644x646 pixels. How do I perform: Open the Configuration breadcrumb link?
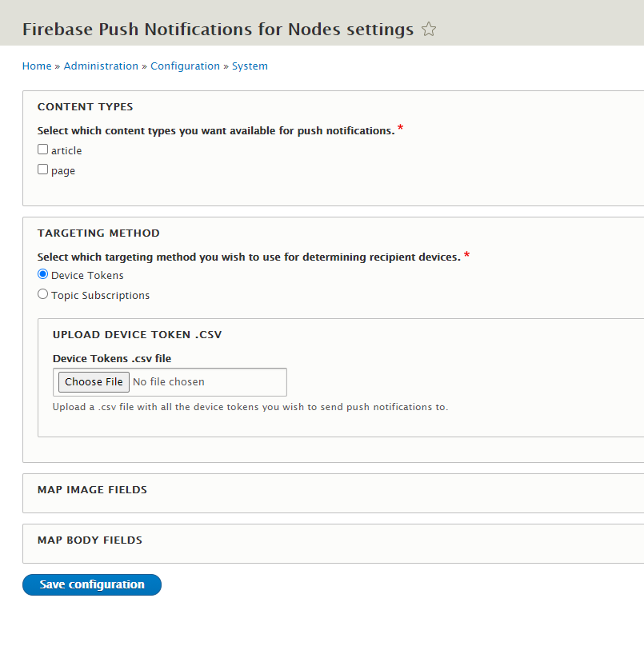click(x=185, y=66)
